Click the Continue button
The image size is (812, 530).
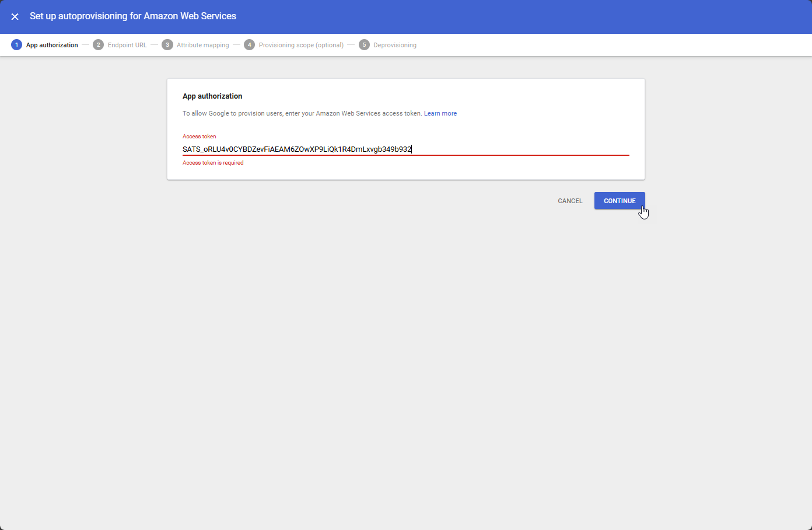pyautogui.click(x=619, y=201)
